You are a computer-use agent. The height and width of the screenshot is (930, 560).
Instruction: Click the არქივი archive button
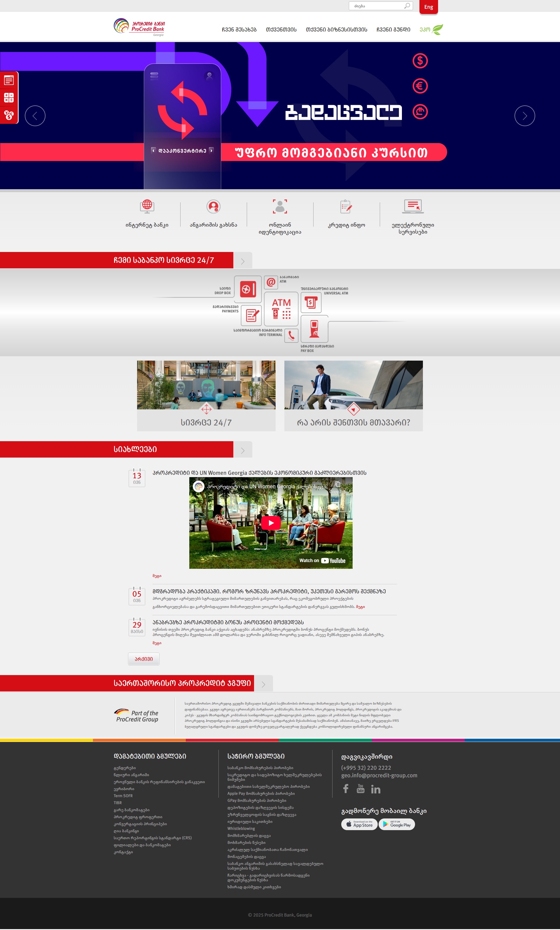coord(144,659)
